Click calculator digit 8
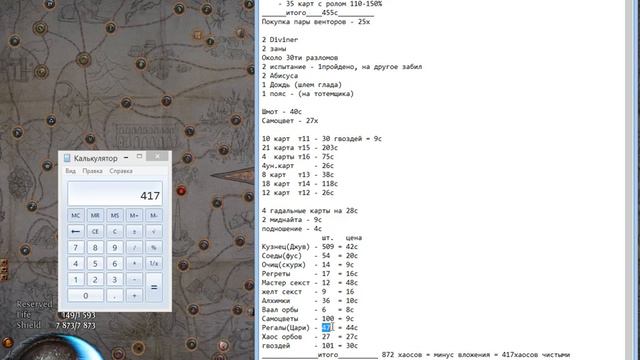Screen dimensions: 640x360 [x=95, y=247]
